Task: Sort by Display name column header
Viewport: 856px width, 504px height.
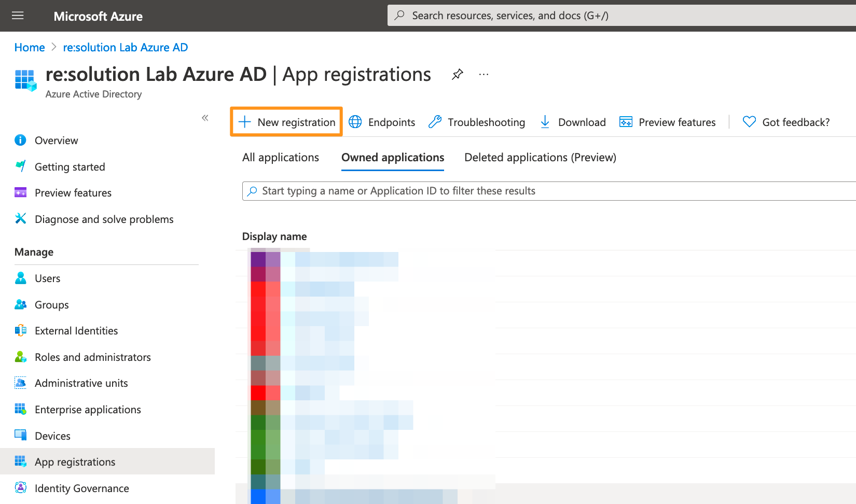Action: pos(274,236)
